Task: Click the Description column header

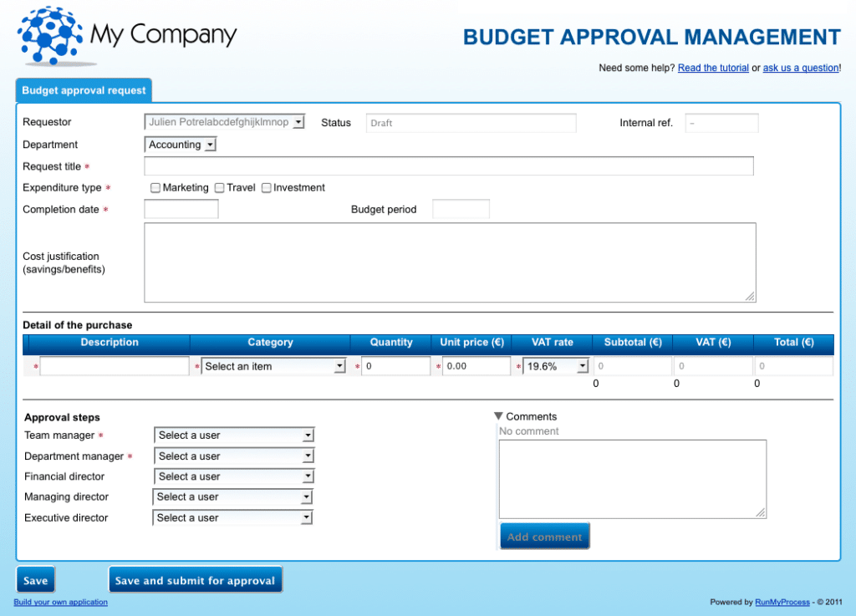Action: coord(110,343)
